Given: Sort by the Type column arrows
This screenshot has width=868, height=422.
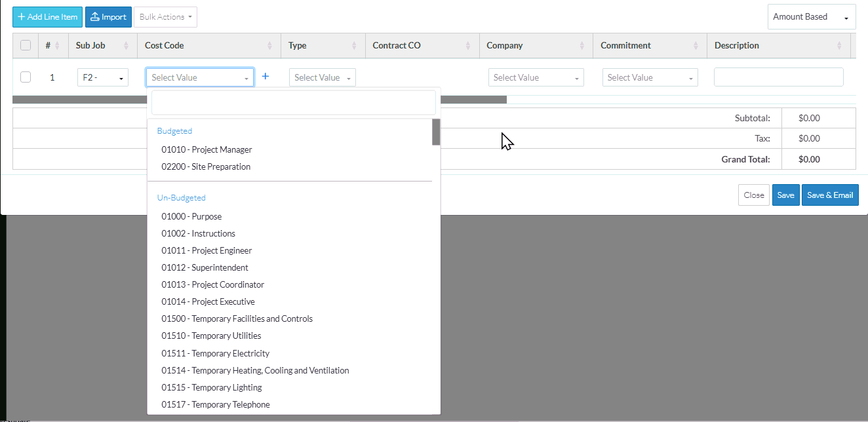Looking at the screenshot, I should (x=354, y=46).
